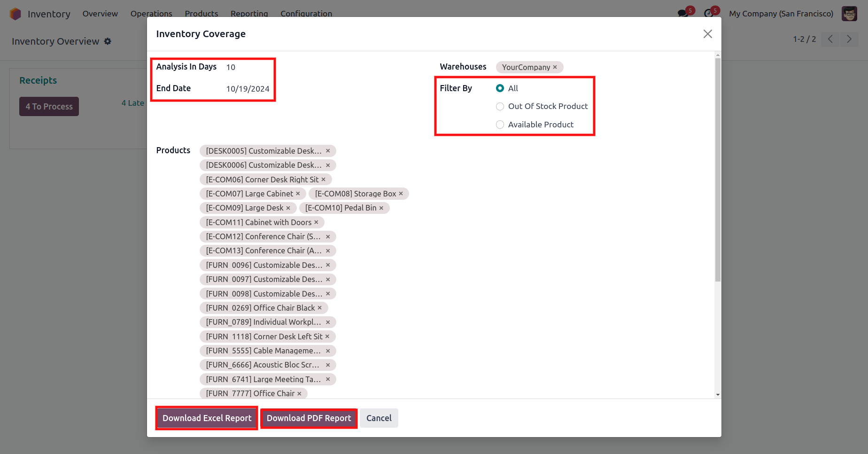The image size is (868, 454).
Task: Select Available Product filter
Action: tap(500, 125)
